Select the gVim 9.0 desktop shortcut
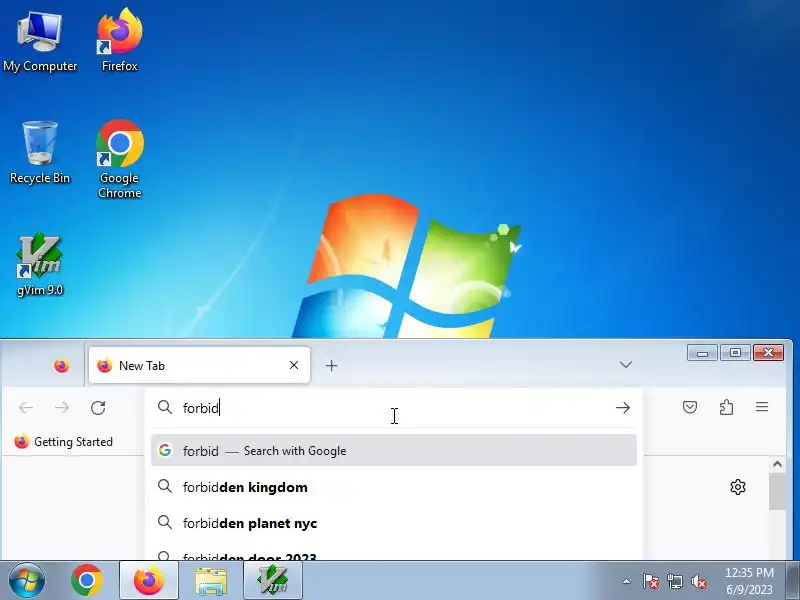Screen dimensions: 800x600 pyautogui.click(x=40, y=265)
